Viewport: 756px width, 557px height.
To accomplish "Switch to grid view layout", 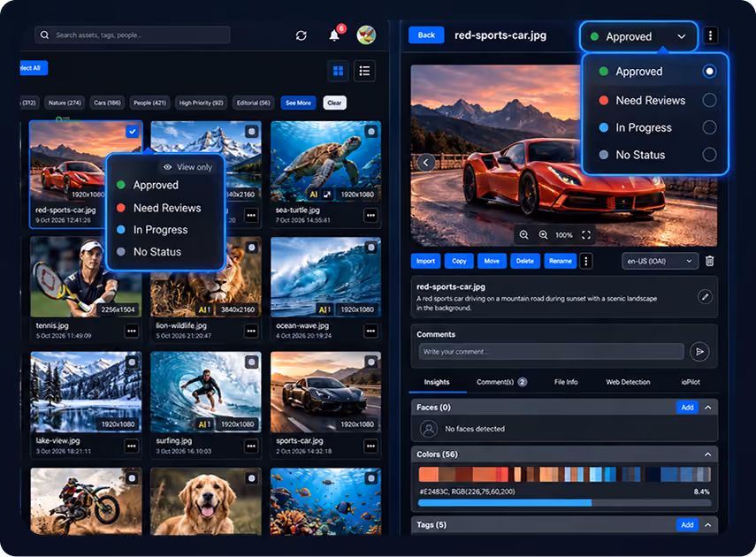I will 339,71.
